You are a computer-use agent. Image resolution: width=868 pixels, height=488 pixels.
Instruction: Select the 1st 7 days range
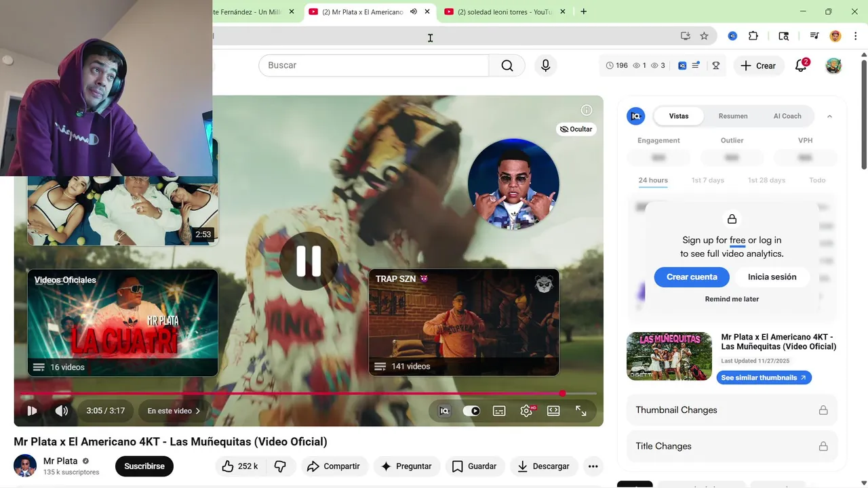click(707, 180)
